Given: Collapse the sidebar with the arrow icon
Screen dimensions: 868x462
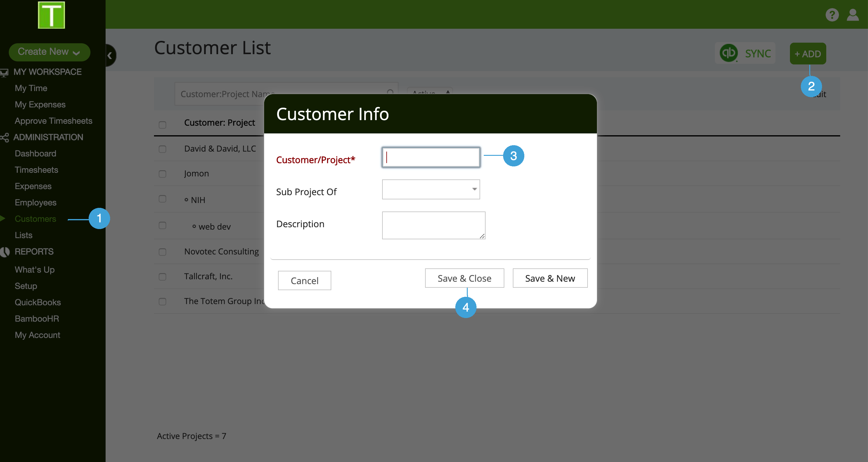Looking at the screenshot, I should (110, 55).
